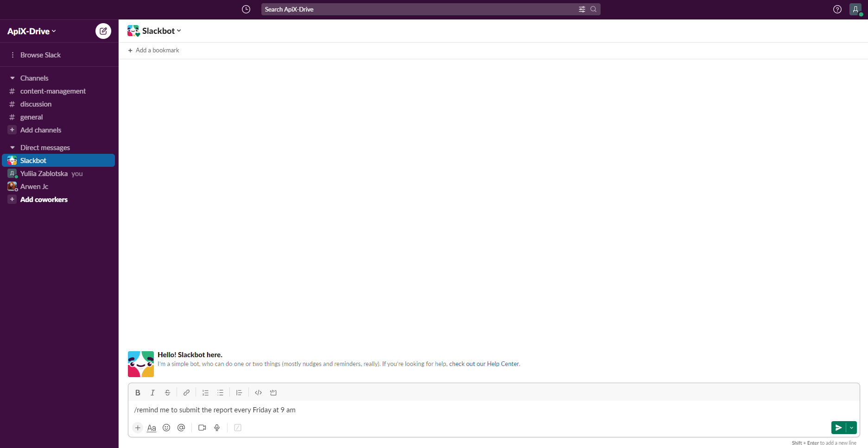Collapse the Channels section
This screenshot has height=448, width=868.
tap(12, 78)
